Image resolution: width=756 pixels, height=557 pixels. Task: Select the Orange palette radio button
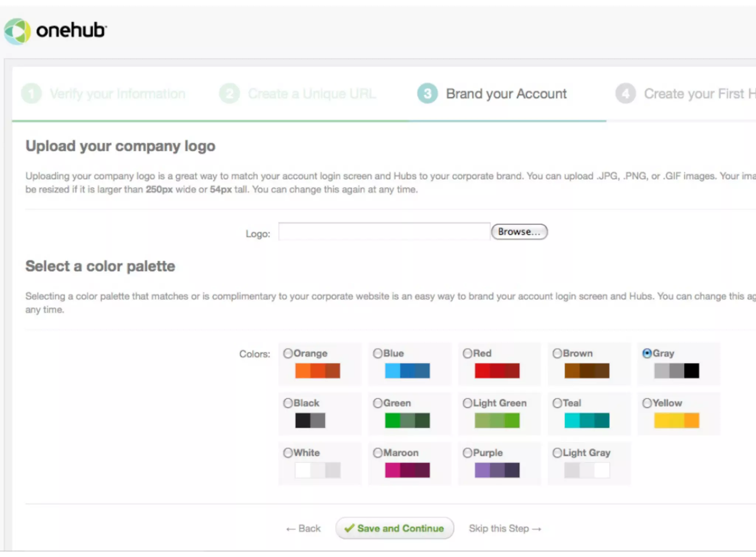coord(288,353)
